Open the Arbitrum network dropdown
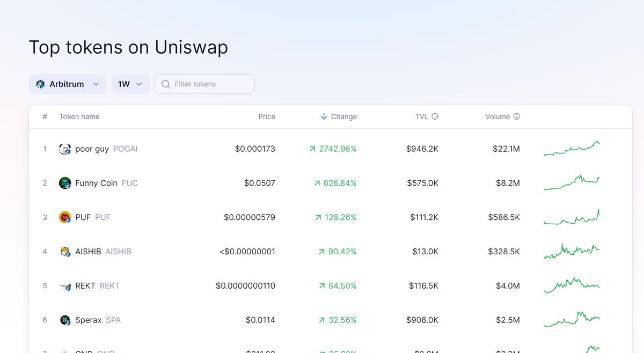Image resolution: width=644 pixels, height=353 pixels. 68,84
